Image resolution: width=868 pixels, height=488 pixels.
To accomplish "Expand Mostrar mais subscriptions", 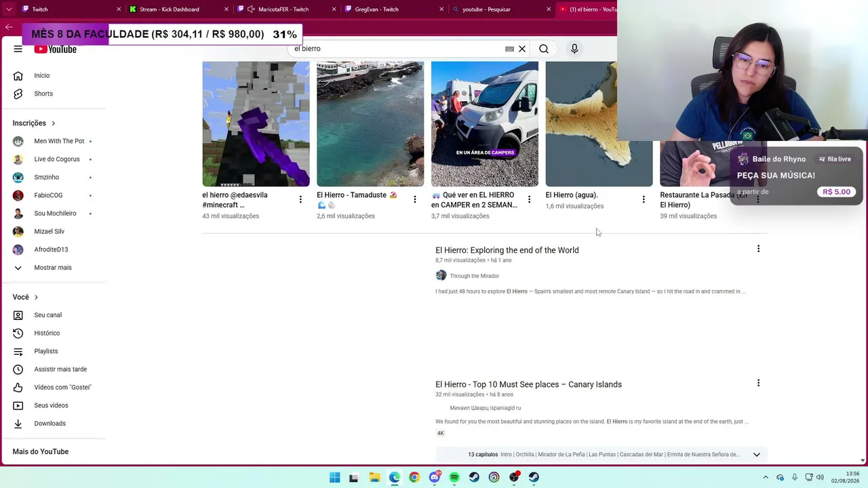I will click(53, 268).
